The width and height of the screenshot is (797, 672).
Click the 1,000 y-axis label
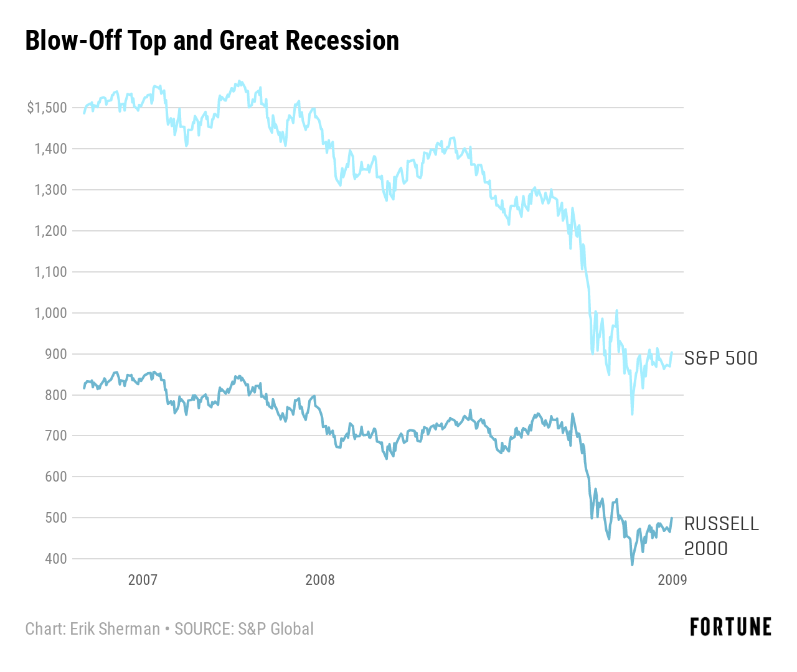[x=50, y=313]
